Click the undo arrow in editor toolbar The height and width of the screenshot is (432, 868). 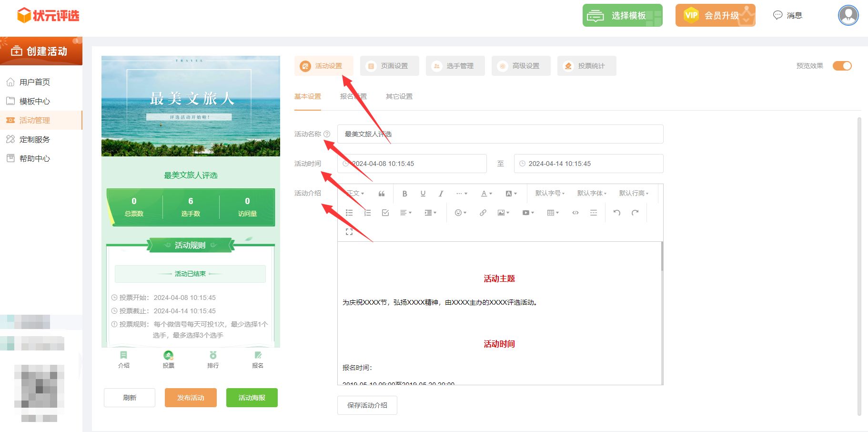click(x=616, y=213)
